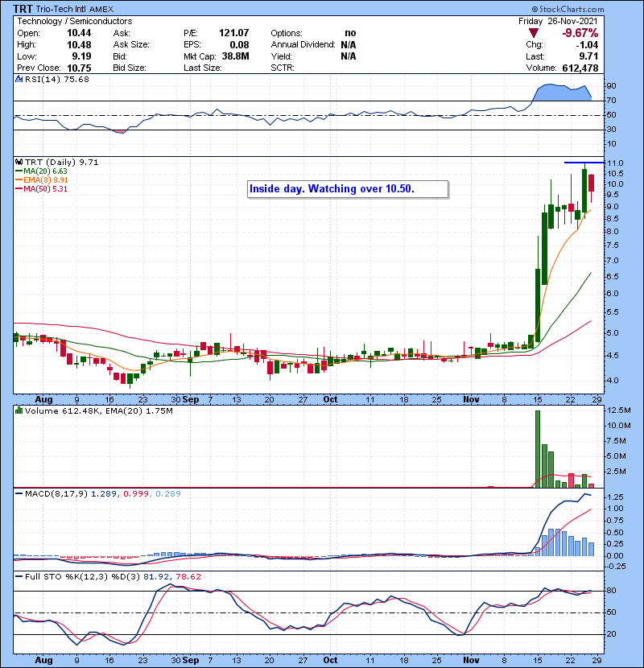Click the 12.5M volume axis label
Viewport: 644px width, 668px height.
click(x=619, y=410)
